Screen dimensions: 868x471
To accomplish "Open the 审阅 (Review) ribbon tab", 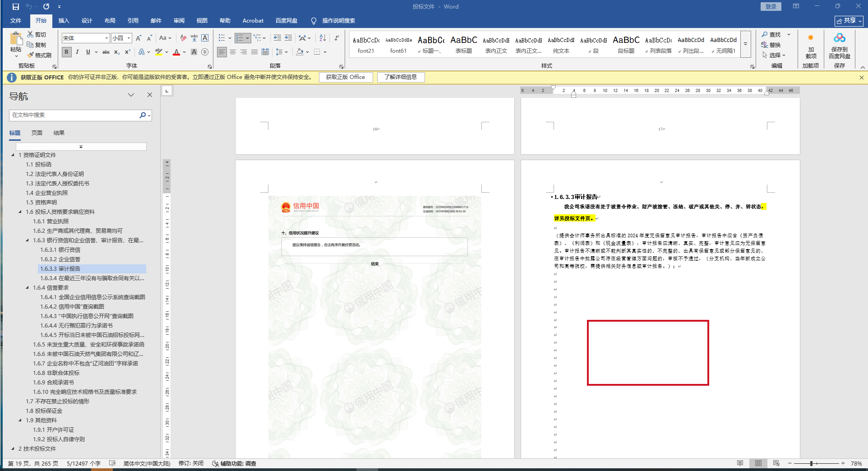I will pos(179,21).
